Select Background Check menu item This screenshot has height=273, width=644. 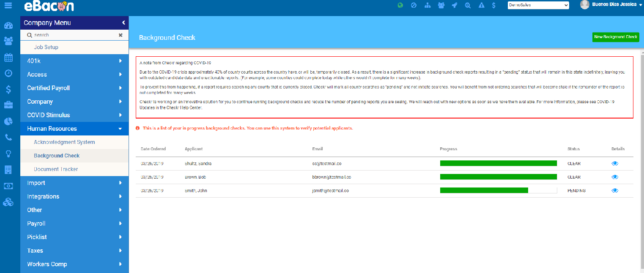pyautogui.click(x=74, y=156)
